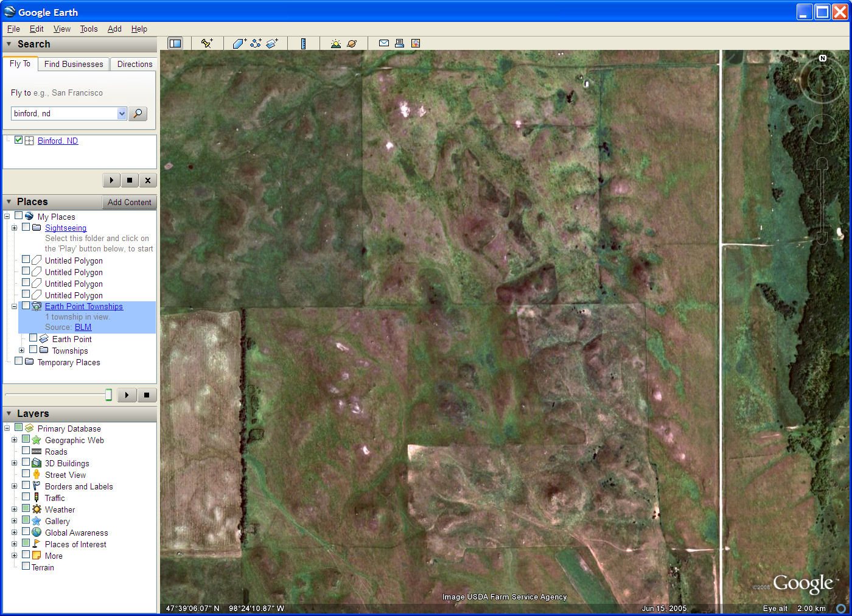
Task: Toggle the Traffic layer checkbox
Action: coord(26,497)
